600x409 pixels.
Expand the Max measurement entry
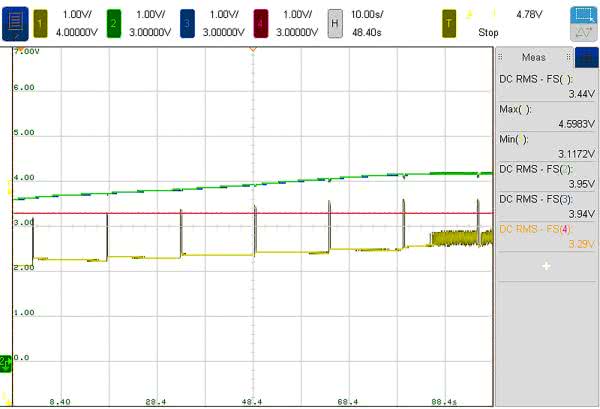546,115
